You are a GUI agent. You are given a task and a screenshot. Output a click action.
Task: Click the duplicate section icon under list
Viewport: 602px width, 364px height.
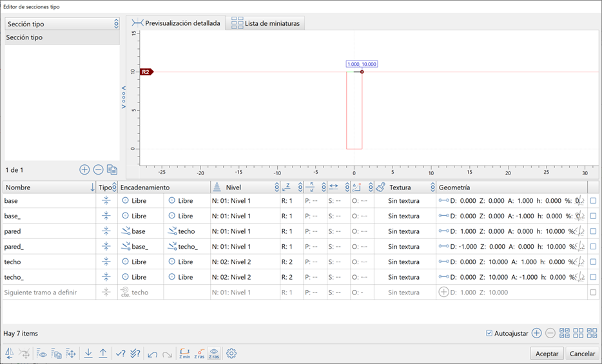[x=112, y=170]
